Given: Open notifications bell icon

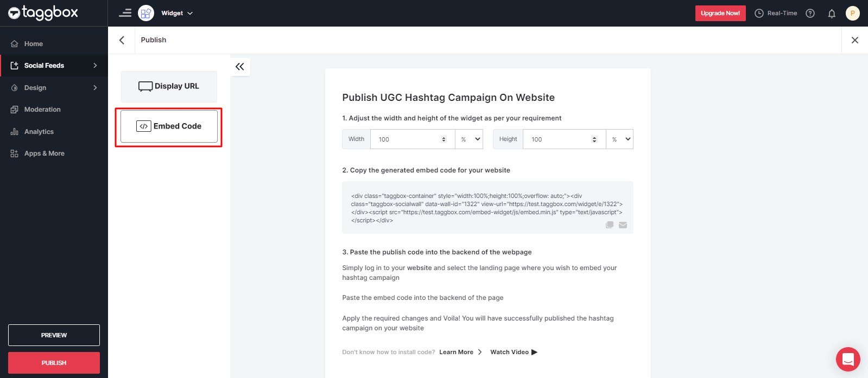Looking at the screenshot, I should pos(831,14).
